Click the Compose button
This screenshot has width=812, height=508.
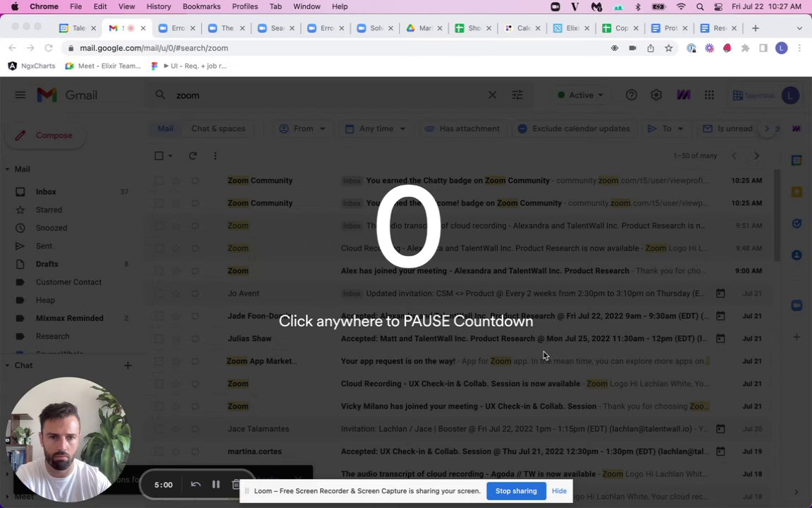point(45,135)
